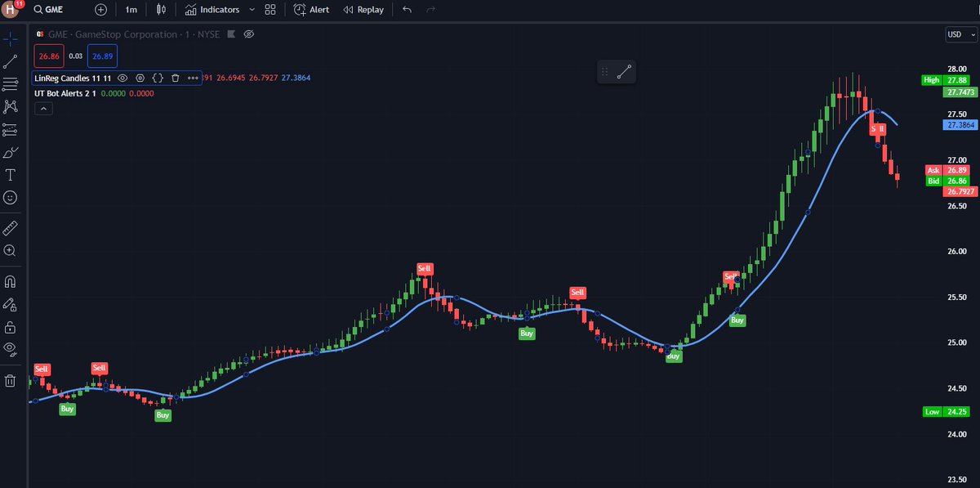Collapse the indicator legend chevron
Viewport: 980px width, 488px height.
42,109
